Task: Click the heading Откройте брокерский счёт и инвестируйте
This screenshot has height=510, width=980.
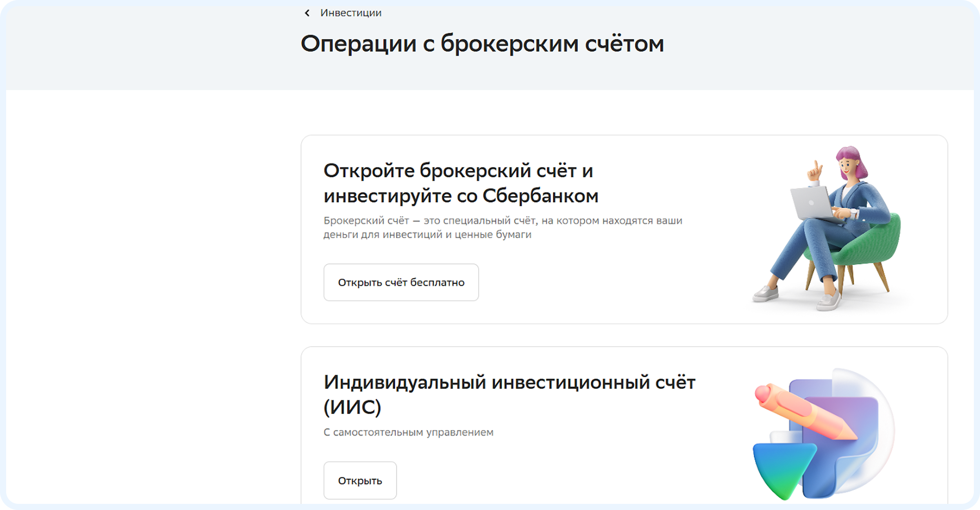Action: pos(461,183)
